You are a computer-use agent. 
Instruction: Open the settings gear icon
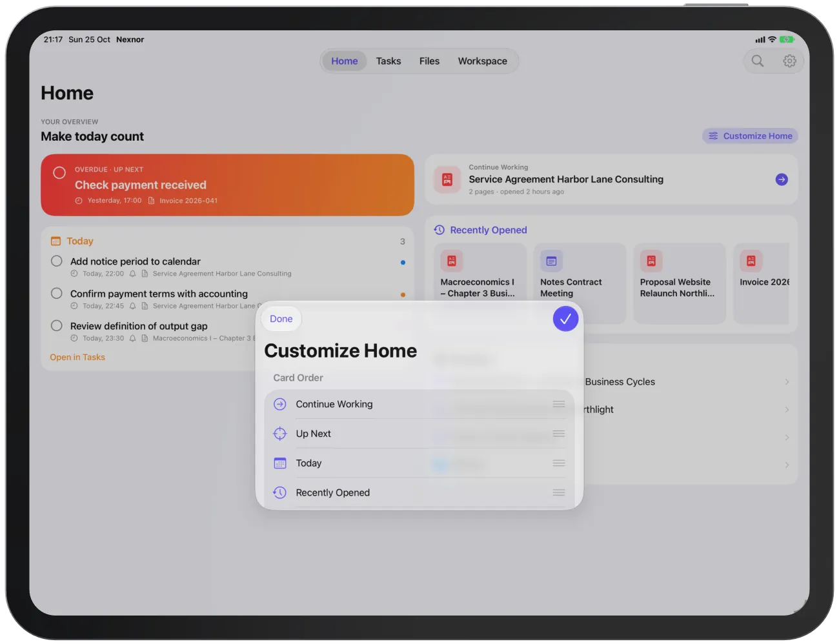pyautogui.click(x=789, y=61)
